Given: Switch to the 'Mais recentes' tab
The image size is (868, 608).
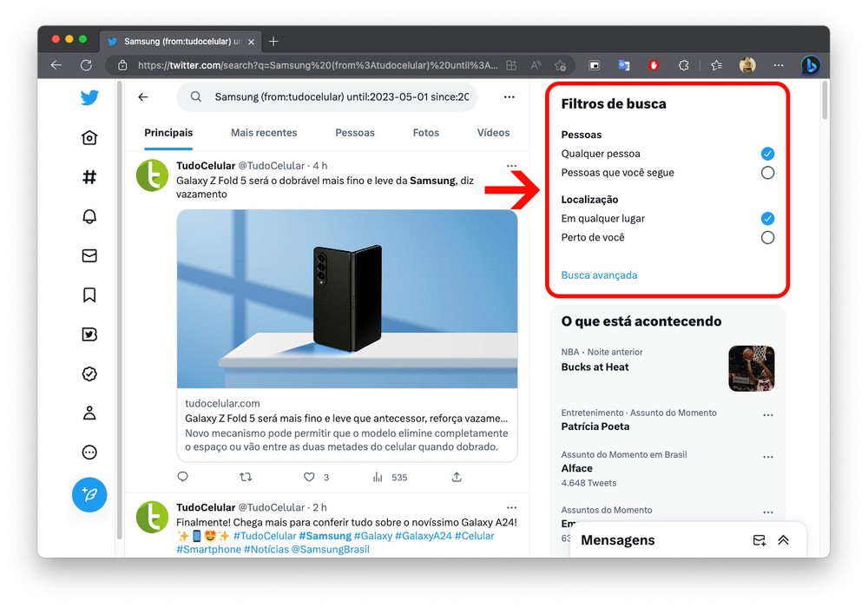Looking at the screenshot, I should [264, 133].
